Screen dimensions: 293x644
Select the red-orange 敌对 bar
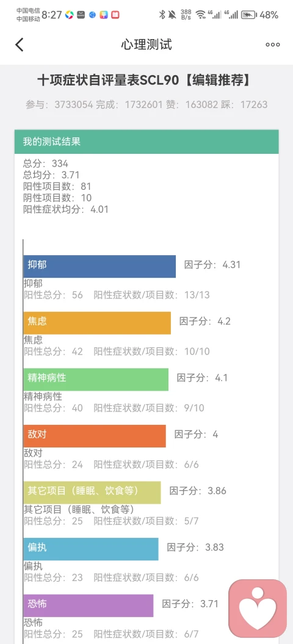(x=95, y=436)
